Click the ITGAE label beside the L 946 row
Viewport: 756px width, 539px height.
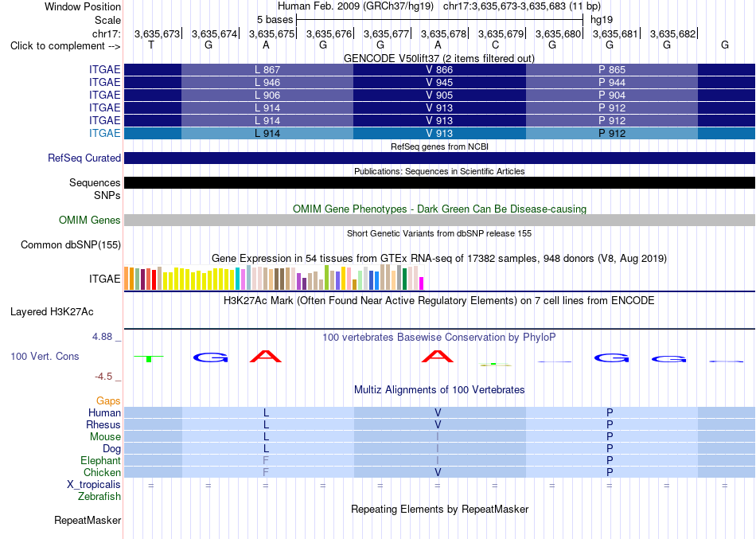pyautogui.click(x=104, y=83)
